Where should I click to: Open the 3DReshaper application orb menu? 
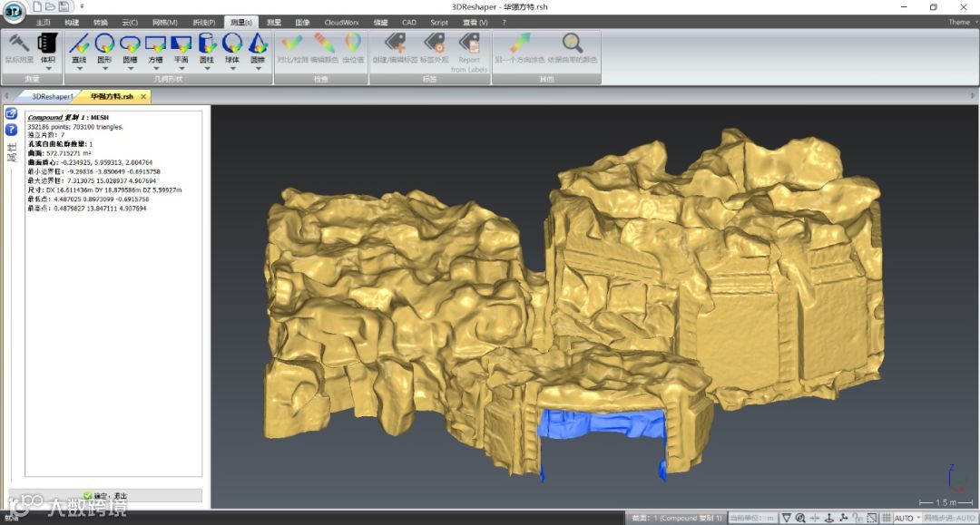click(x=14, y=11)
